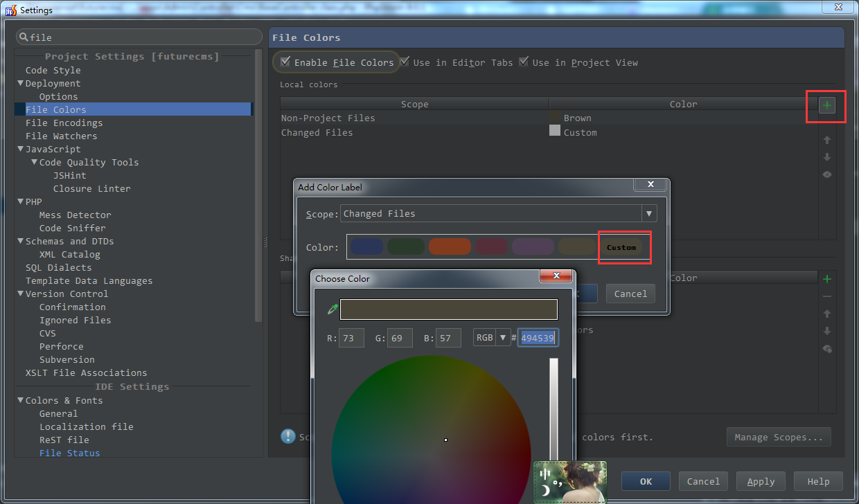
Task: Select Mess Detector under PHP
Action: coord(76,215)
